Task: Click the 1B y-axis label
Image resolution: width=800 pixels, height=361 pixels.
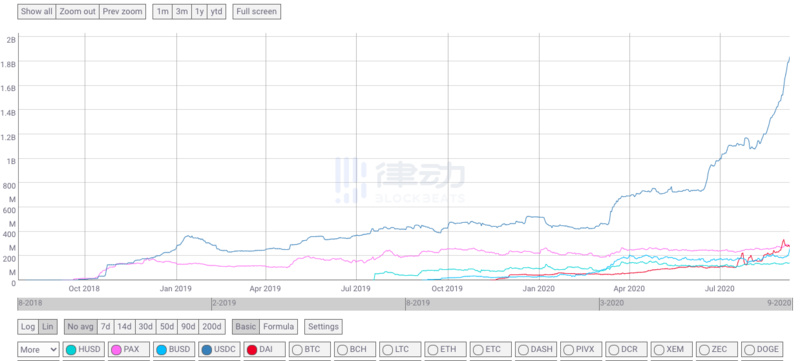Action: tap(11, 162)
